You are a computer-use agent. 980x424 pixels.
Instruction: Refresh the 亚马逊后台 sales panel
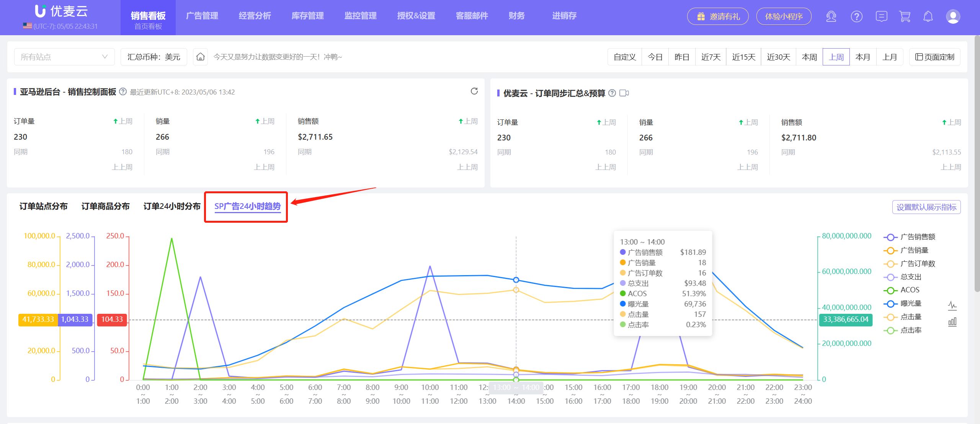[474, 92]
